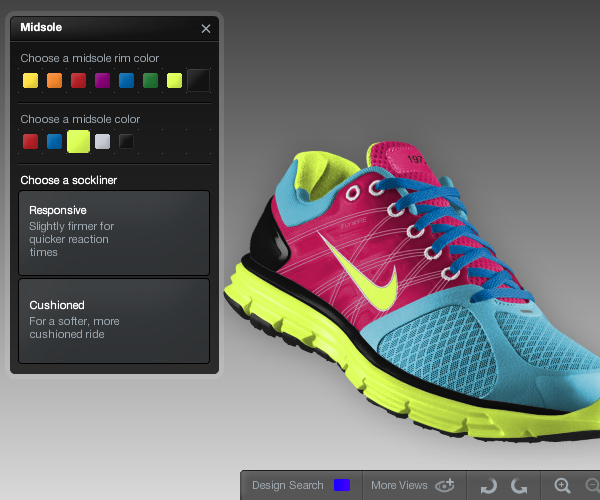This screenshot has height=500, width=600.
Task: Click the 'Choose a midsole rim color' heading
Action: coord(90,58)
